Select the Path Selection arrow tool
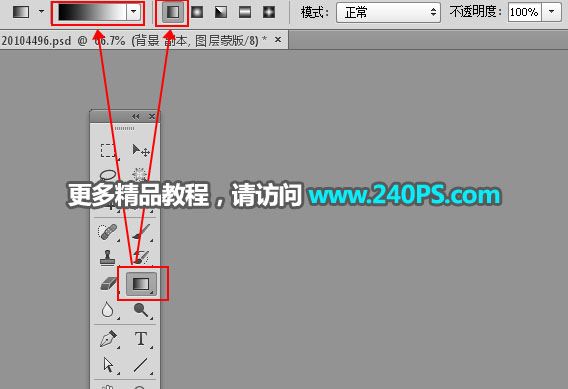 coord(108,365)
